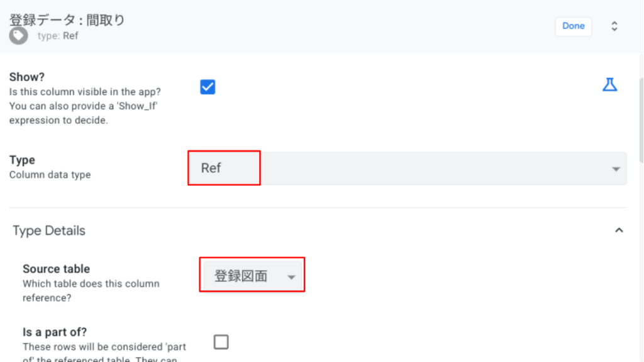Image resolution: width=644 pixels, height=362 pixels.
Task: Click the Type Details section heading
Action: (49, 231)
